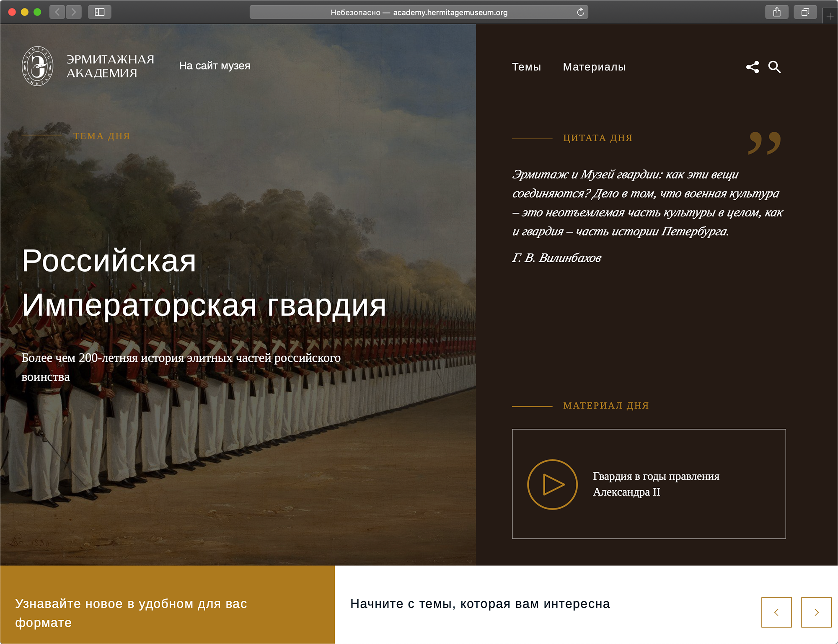
Task: Enter fullscreen with green window button
Action: tap(37, 12)
